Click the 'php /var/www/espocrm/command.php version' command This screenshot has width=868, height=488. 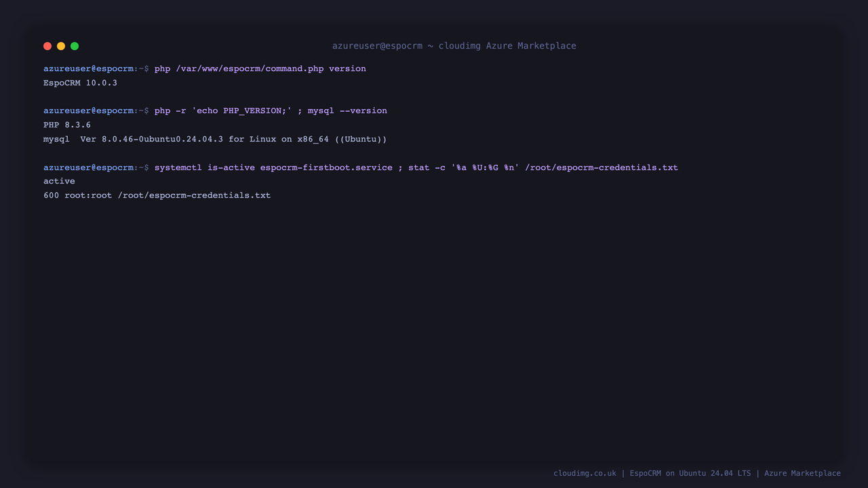[x=260, y=68]
